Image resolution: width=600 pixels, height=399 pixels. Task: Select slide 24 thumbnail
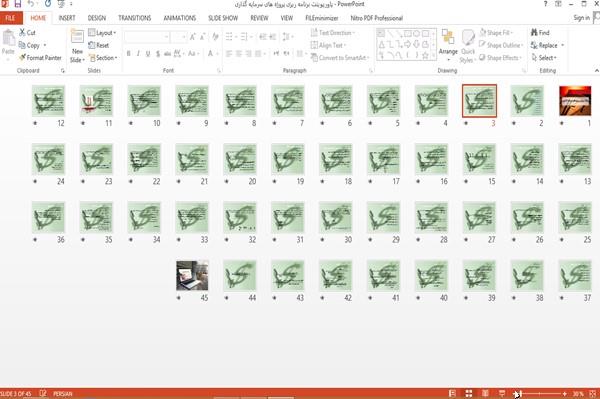[48, 159]
